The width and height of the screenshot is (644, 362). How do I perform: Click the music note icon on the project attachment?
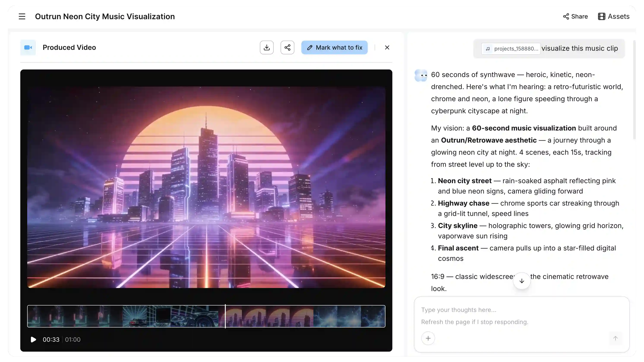coord(488,49)
